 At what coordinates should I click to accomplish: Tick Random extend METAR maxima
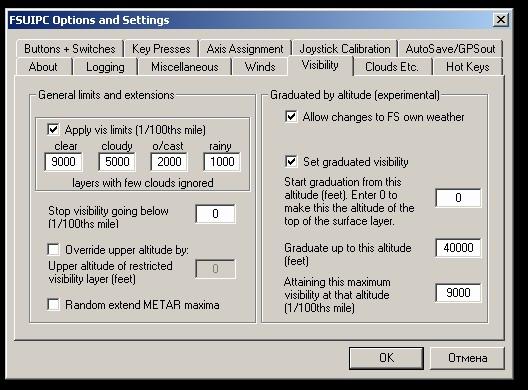[53, 305]
